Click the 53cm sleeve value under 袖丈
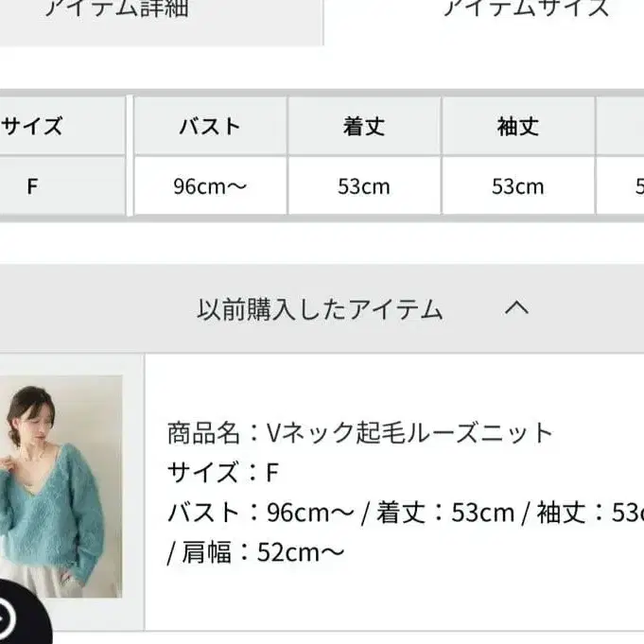The width and height of the screenshot is (644, 644). [518, 186]
